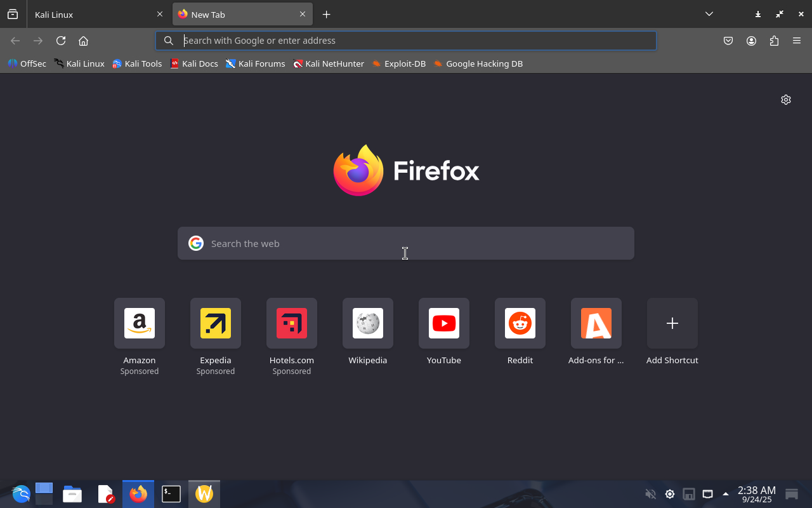Open the Firefox View icon

point(13,14)
